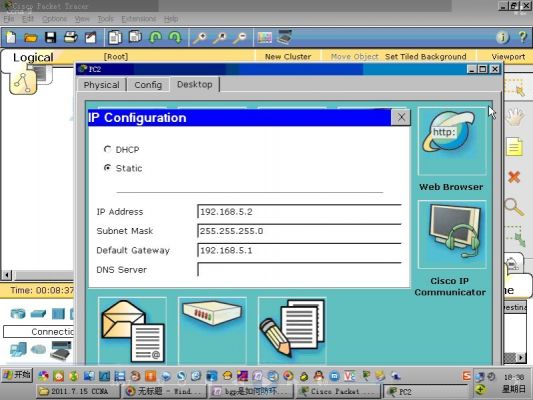Click the Help question mark icon
Image resolution: width=533 pixels, height=400 pixels.
(523, 37)
